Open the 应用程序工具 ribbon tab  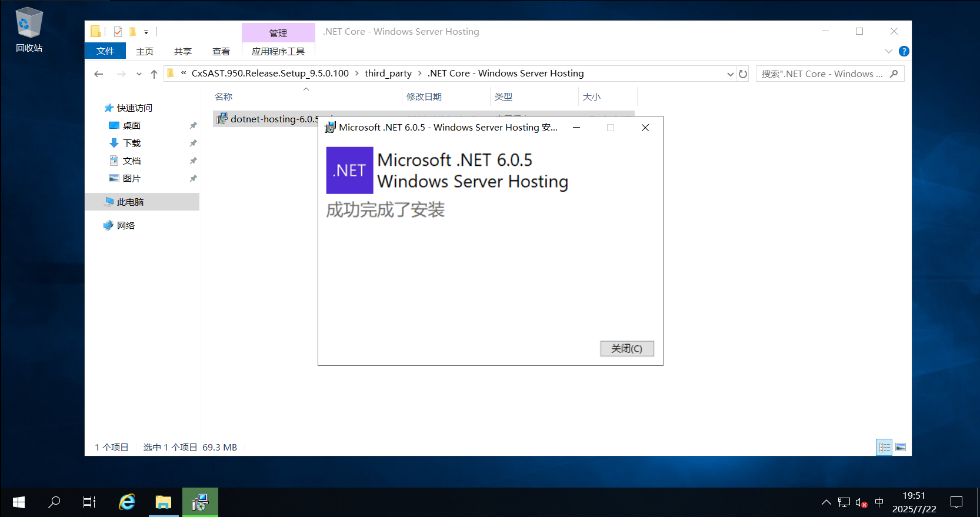pyautogui.click(x=278, y=51)
